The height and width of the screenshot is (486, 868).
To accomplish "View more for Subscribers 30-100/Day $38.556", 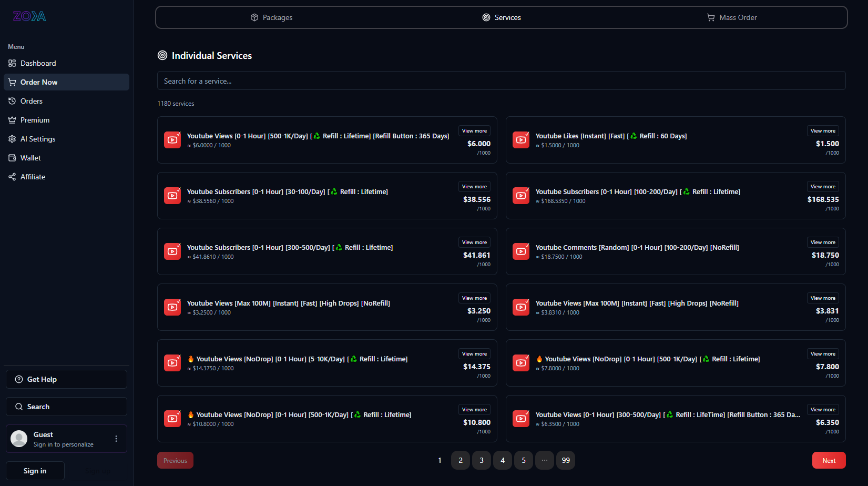I will [x=475, y=187].
